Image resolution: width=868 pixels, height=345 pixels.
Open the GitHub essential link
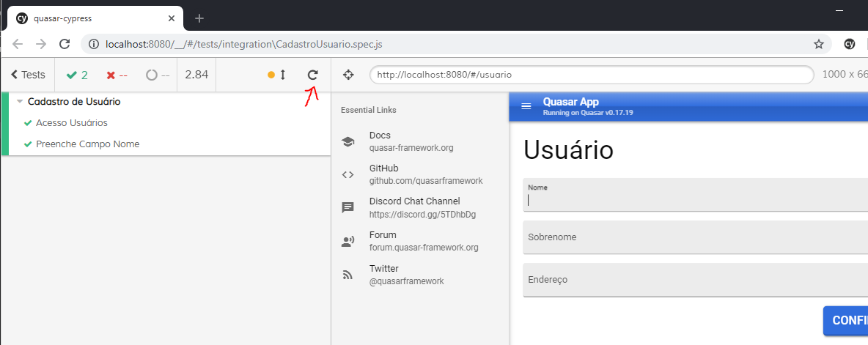(425, 174)
